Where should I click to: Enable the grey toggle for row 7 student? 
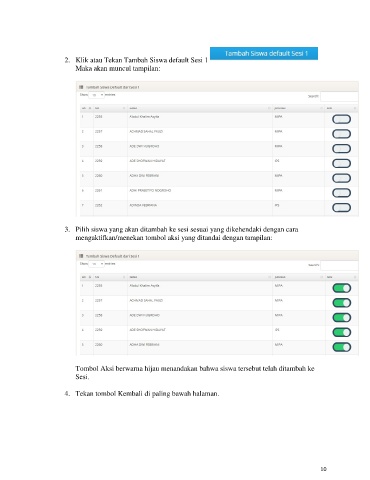coord(341,208)
